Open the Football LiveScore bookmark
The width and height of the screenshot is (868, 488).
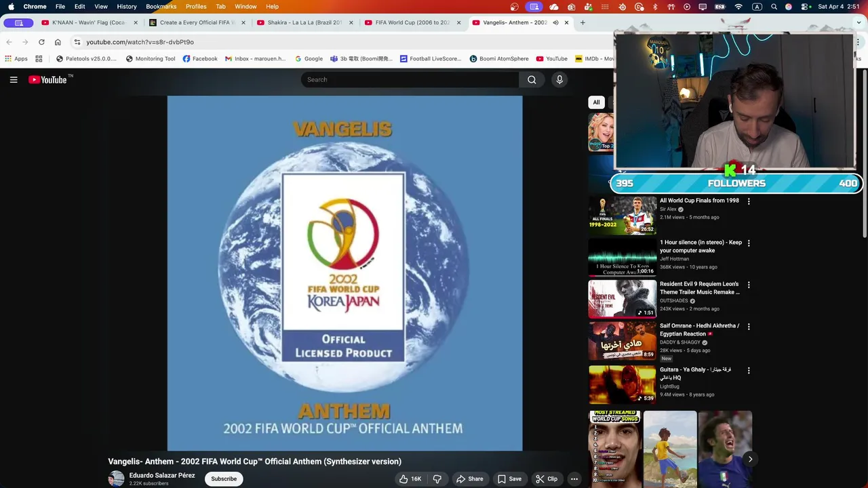[x=431, y=59]
